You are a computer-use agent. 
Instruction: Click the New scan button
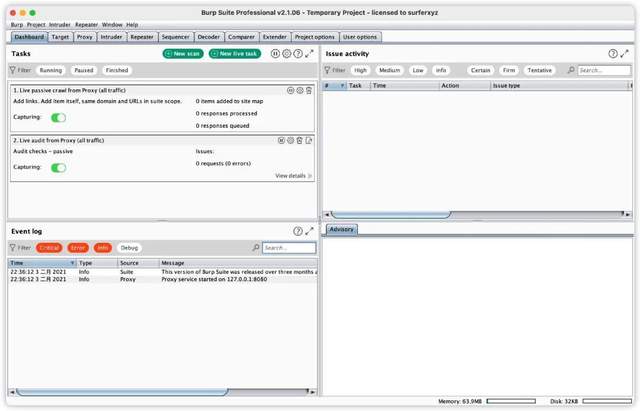coord(183,53)
